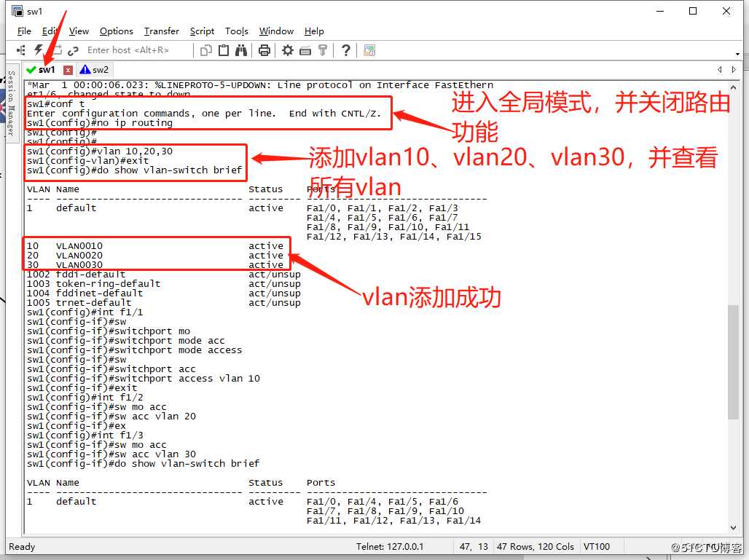Image resolution: width=749 pixels, height=560 pixels.
Task: Click the 'token-ring-default' VLAN row
Action: coord(163,283)
